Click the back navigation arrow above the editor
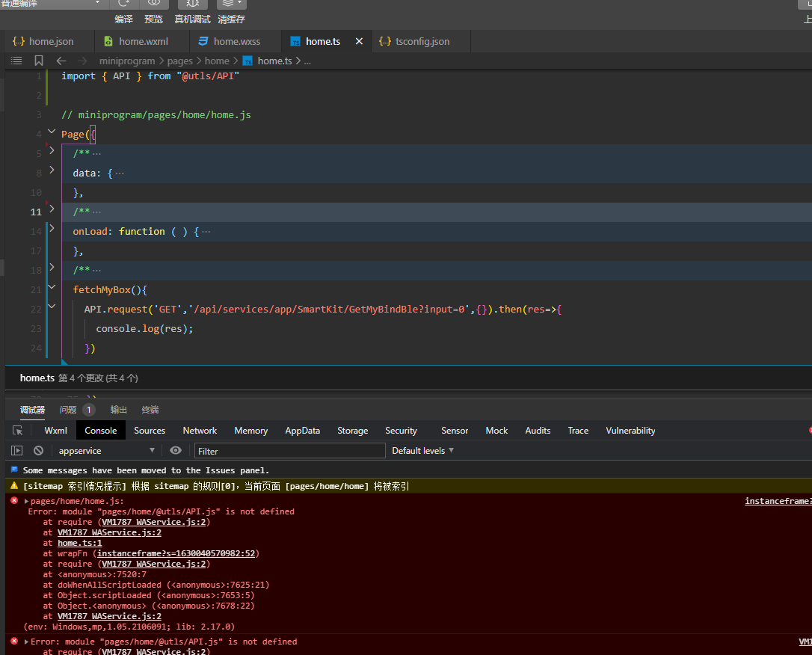This screenshot has height=655, width=812. [61, 61]
